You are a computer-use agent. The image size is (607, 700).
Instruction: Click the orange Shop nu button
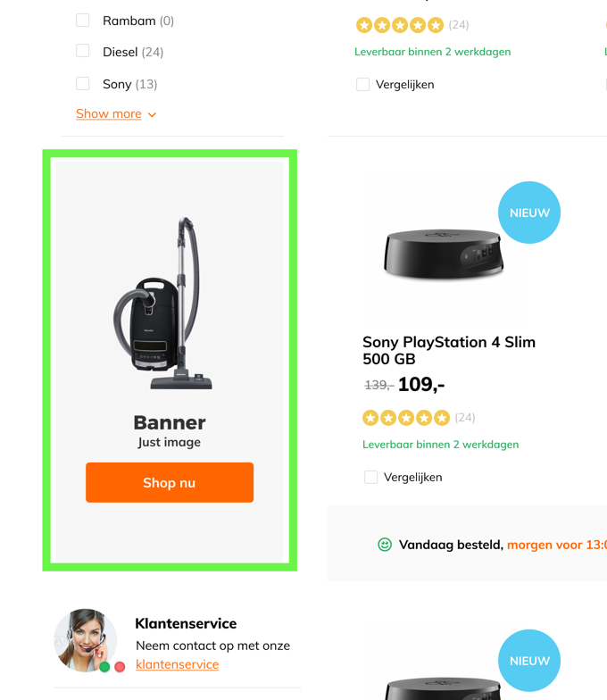coord(170,482)
